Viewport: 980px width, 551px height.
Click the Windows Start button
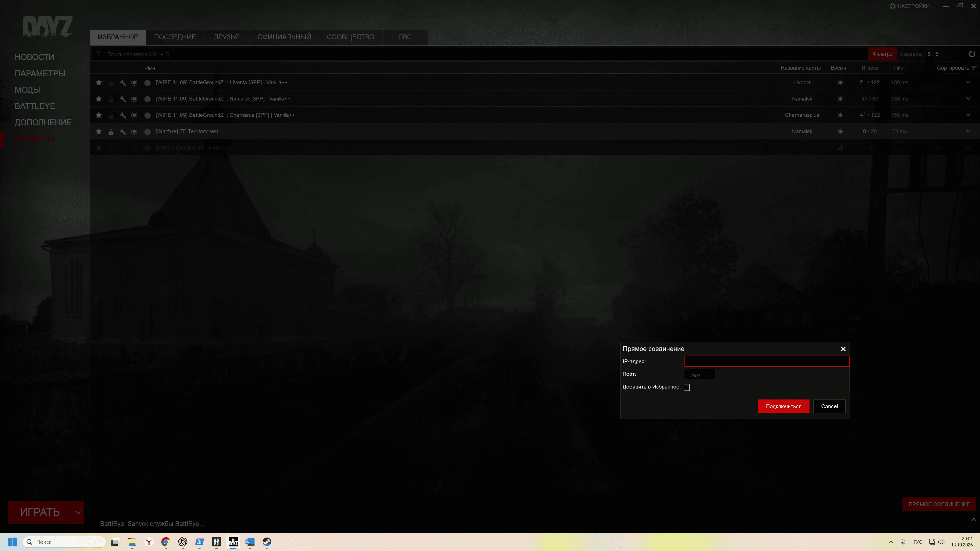pyautogui.click(x=12, y=542)
